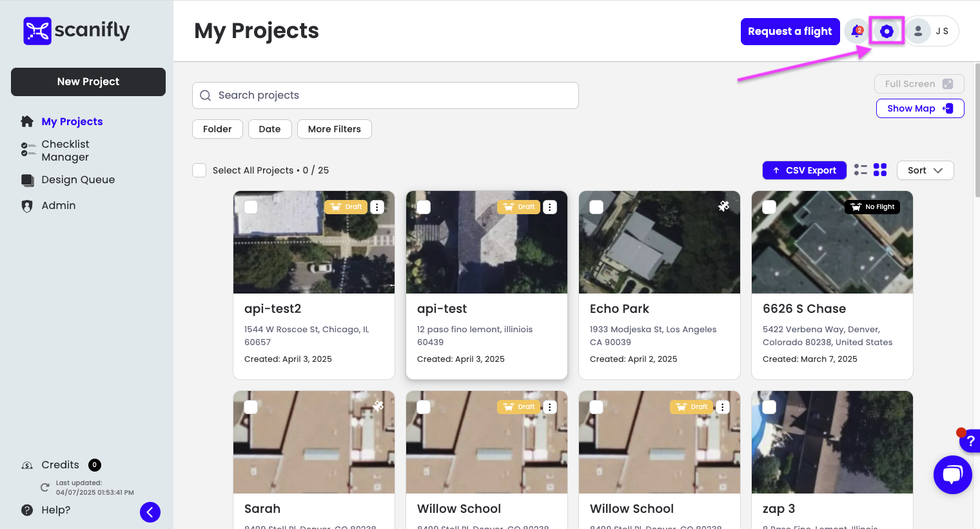Open three-dot menu on api-test card
The height and width of the screenshot is (529, 980).
tap(550, 207)
